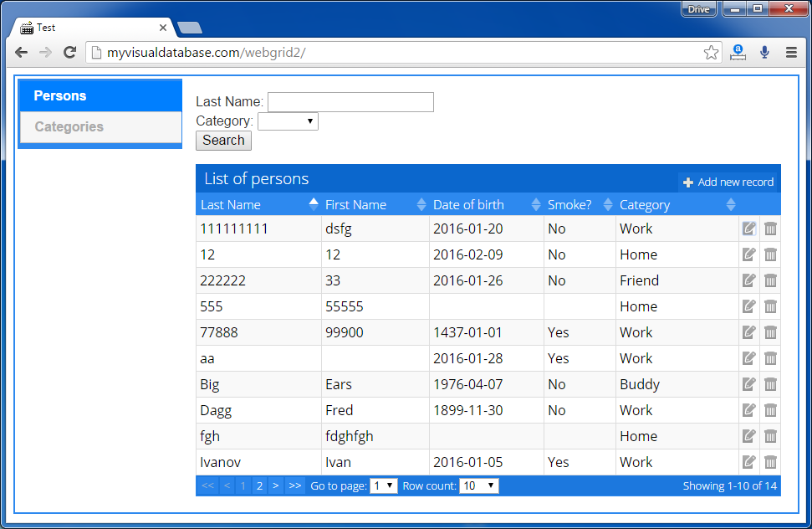The width and height of the screenshot is (812, 529).
Task: Edit the fgh fdghfgh record
Action: (748, 436)
